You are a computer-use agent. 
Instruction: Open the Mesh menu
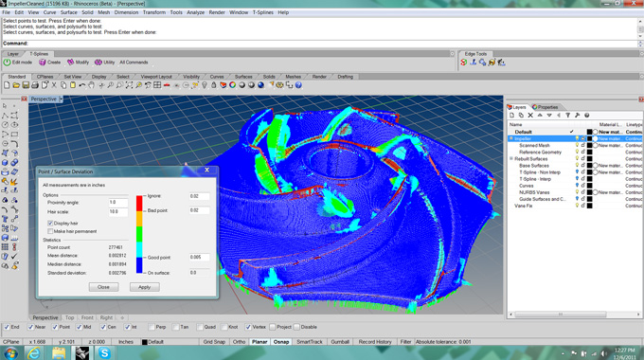104,12
